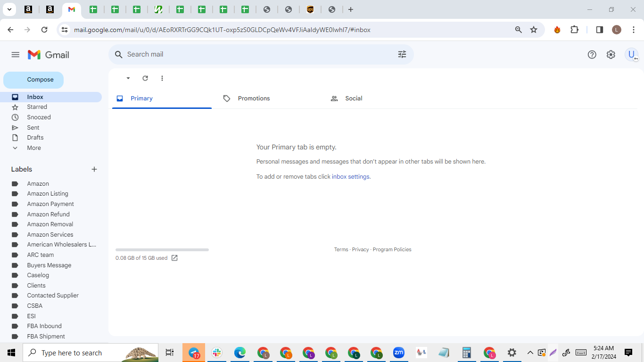The image size is (644, 362).
Task: Open the Gmail main menu hamburger
Action: (16, 55)
